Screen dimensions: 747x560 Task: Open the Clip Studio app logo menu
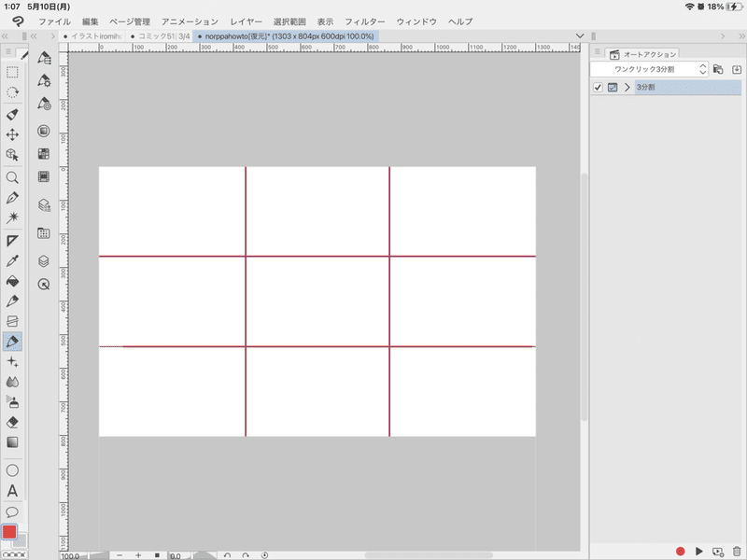(x=18, y=21)
